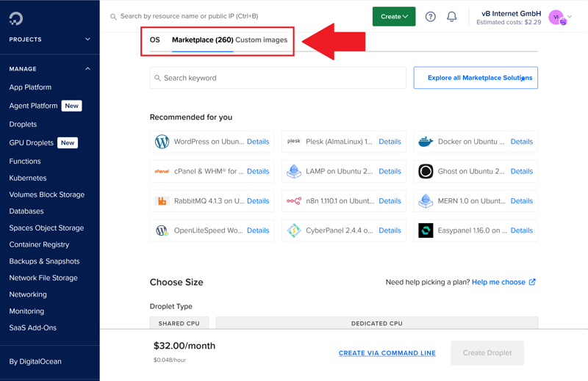Expand the Projects section chevron
Image resolution: width=588 pixels, height=381 pixels.
87,40
